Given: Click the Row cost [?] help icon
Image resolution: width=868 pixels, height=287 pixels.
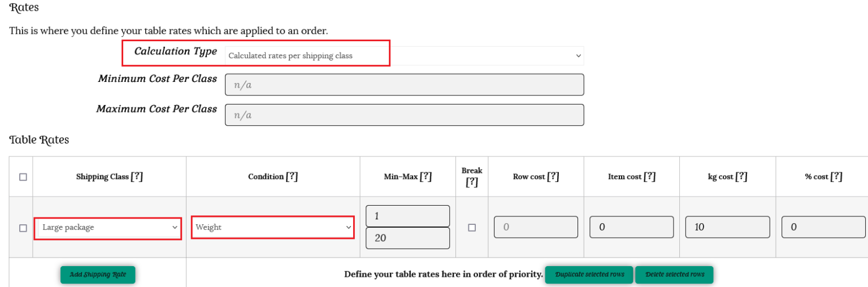Looking at the screenshot, I should tap(553, 177).
